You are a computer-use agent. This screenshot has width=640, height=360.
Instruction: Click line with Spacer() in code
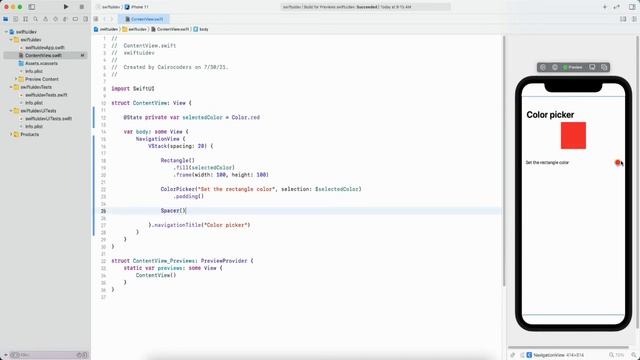[173, 211]
